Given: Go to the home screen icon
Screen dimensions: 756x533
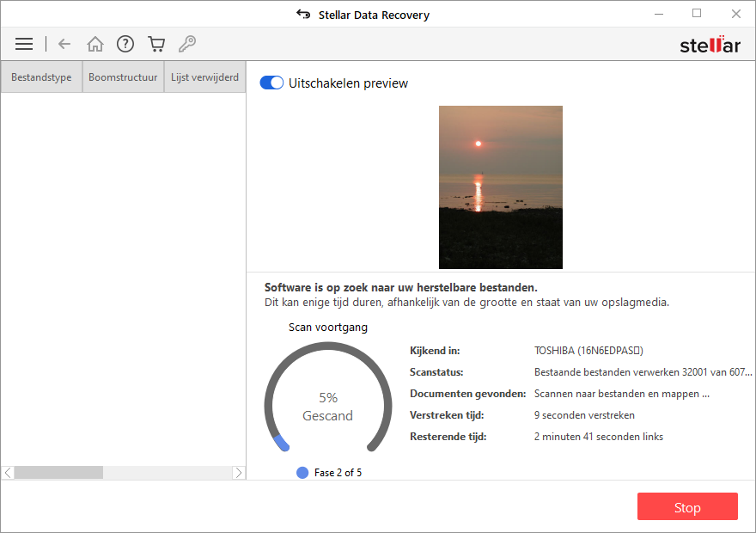Looking at the screenshot, I should tap(95, 44).
